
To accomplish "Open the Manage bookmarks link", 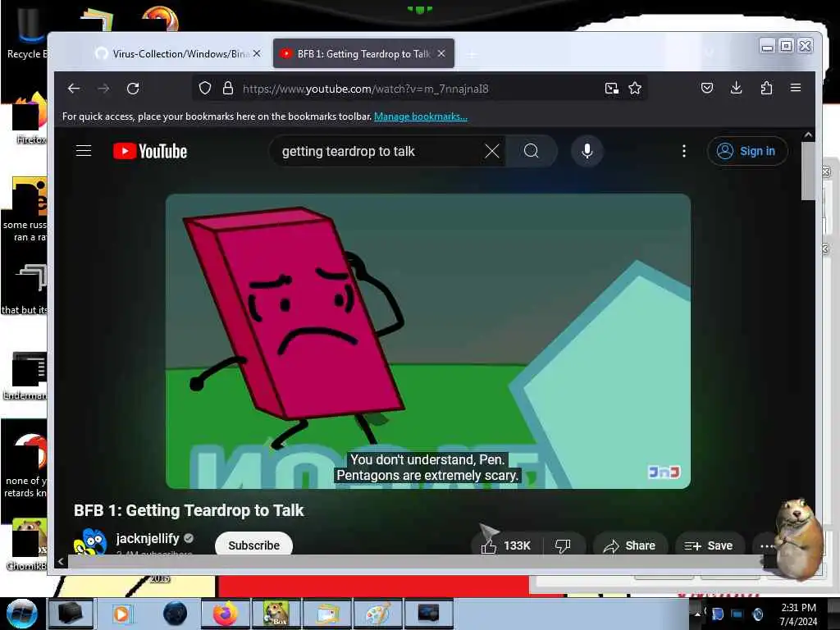I will (x=421, y=116).
